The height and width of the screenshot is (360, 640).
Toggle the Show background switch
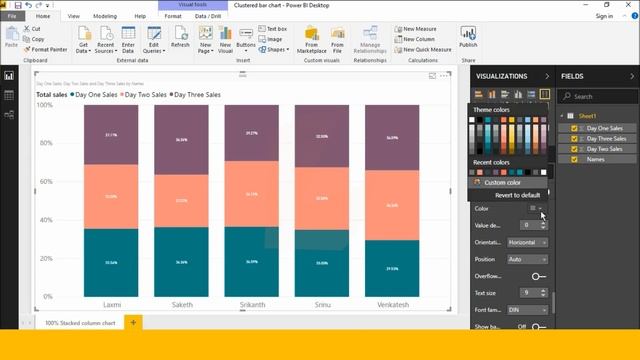click(539, 327)
